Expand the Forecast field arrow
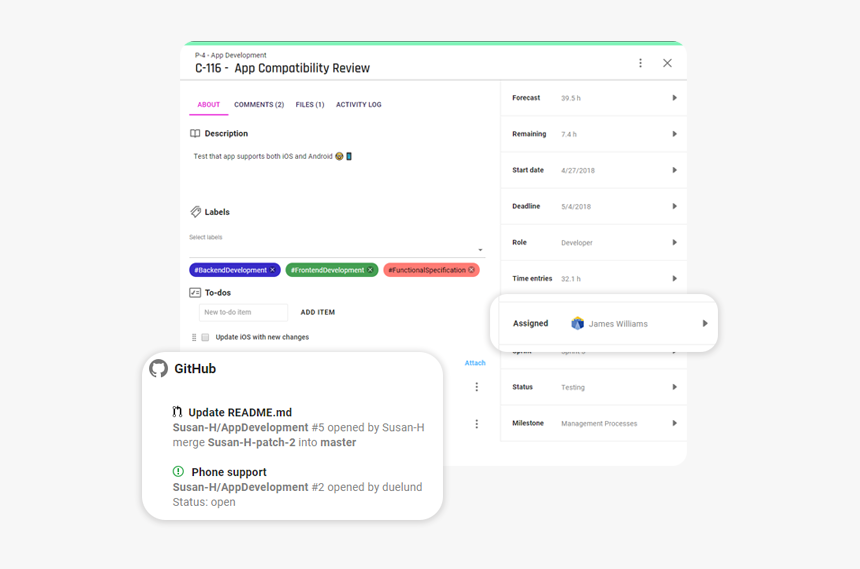This screenshot has height=569, width=860. (x=674, y=98)
